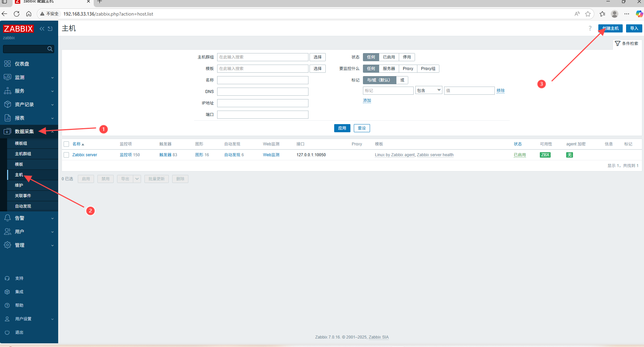Click 重设 to reset the filter

362,128
